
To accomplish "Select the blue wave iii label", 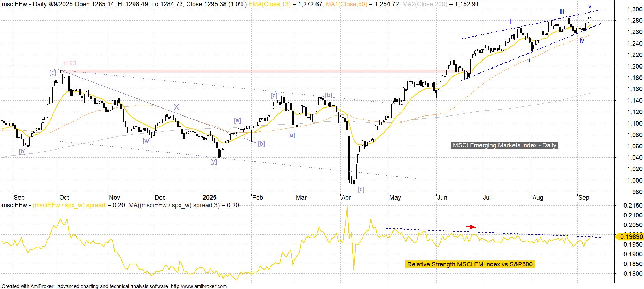I will 562,11.
